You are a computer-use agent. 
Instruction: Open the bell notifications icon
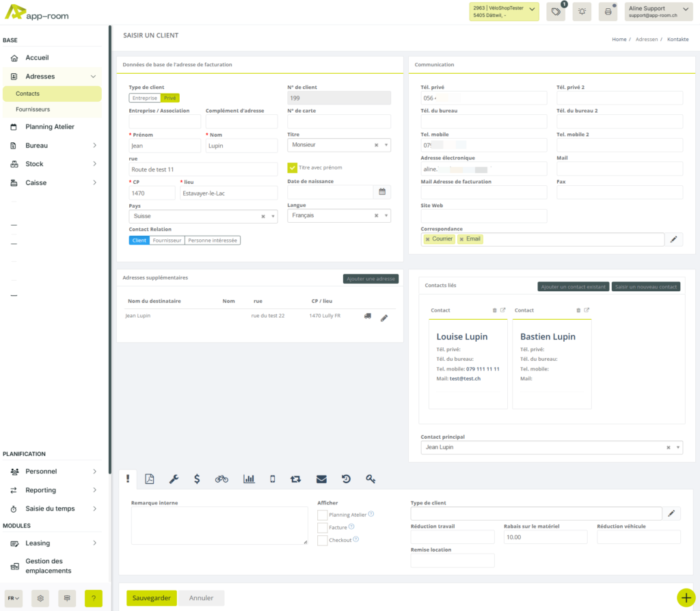click(582, 12)
